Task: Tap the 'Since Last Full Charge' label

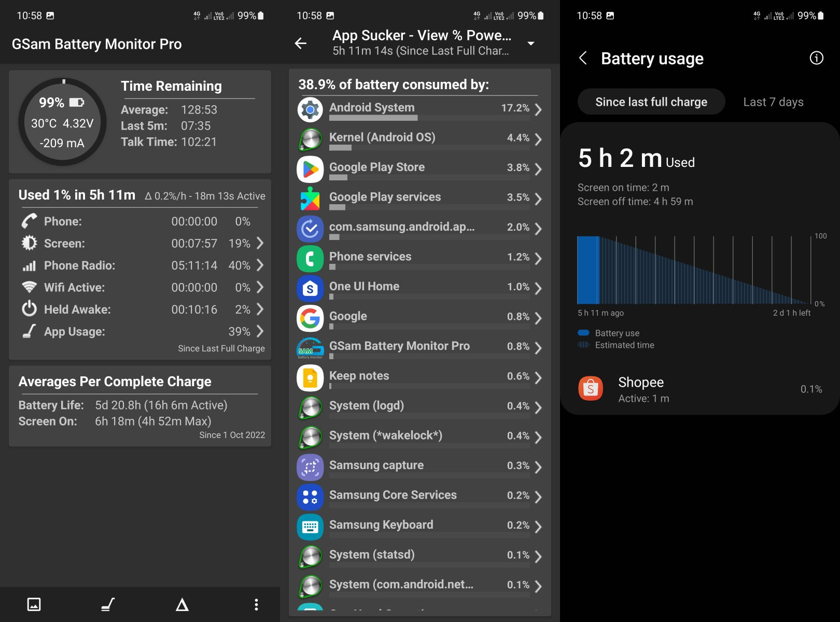Action: (x=221, y=348)
